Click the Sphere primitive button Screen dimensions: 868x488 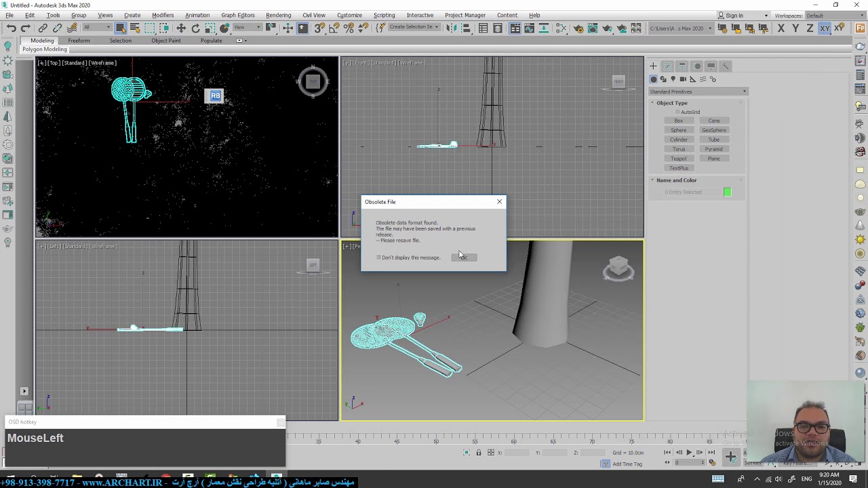click(678, 130)
